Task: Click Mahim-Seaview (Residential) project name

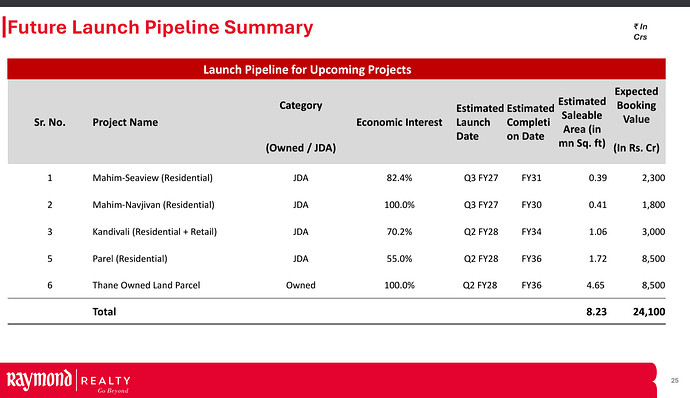Action: 152,178
